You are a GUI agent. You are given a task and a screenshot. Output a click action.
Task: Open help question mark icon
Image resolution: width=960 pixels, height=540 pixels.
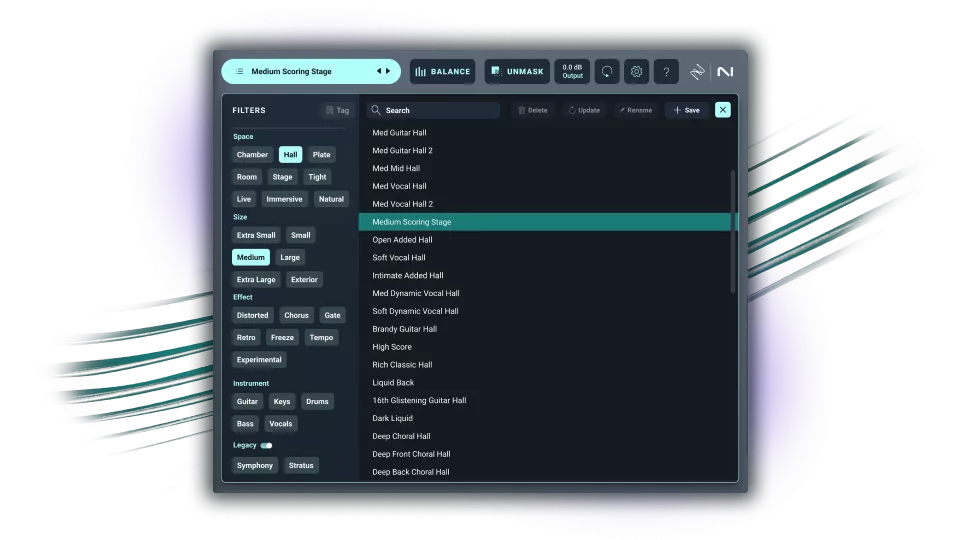[x=666, y=72]
